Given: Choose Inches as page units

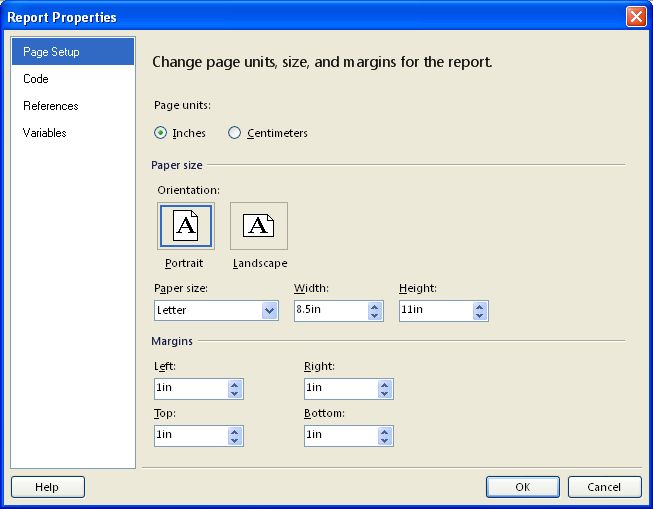Looking at the screenshot, I should coord(161,133).
